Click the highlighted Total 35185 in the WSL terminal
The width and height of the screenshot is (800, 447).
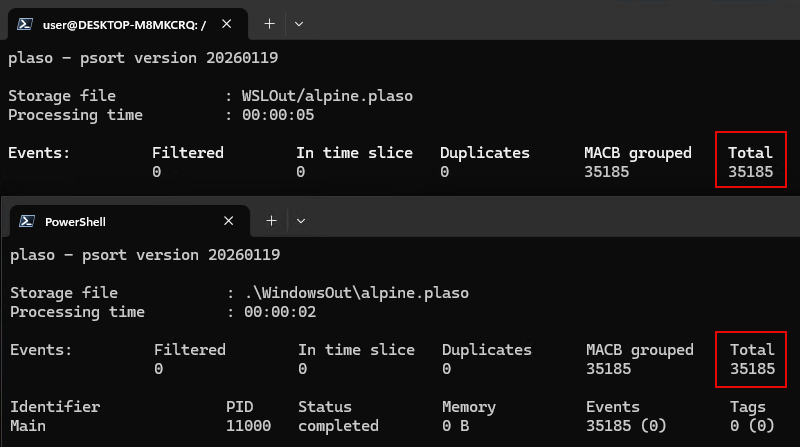pos(750,162)
